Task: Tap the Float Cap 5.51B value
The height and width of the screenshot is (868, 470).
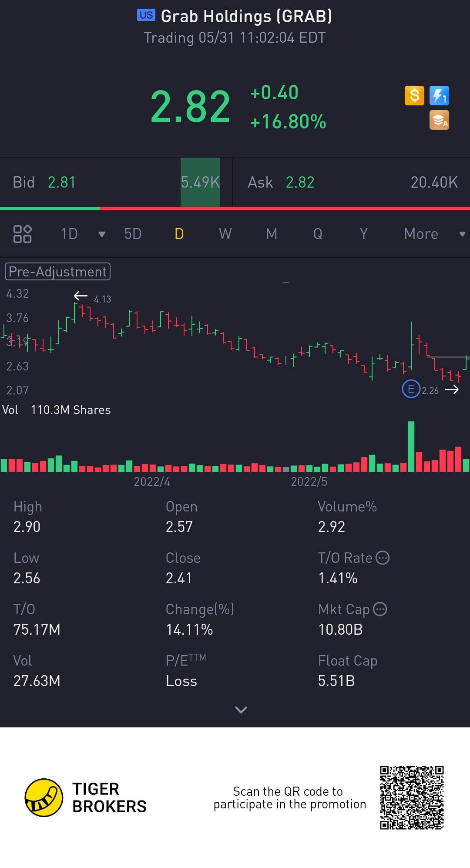Action: tap(336, 681)
